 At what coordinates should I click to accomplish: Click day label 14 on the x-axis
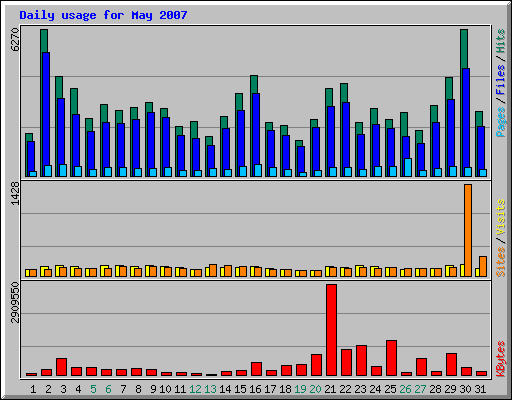pos(225,389)
